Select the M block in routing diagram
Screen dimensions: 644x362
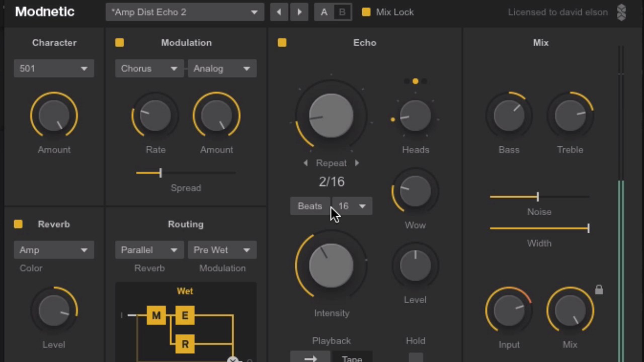click(x=156, y=315)
